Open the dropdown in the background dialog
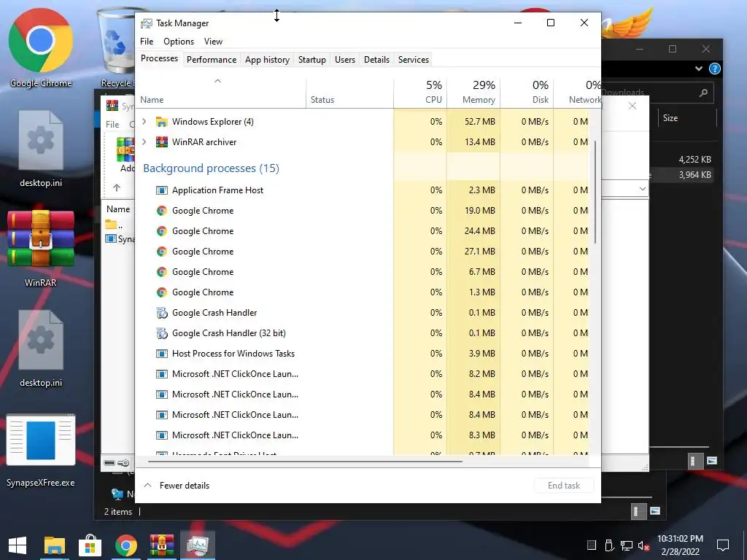Viewport: 747px width, 560px height. pos(642,189)
